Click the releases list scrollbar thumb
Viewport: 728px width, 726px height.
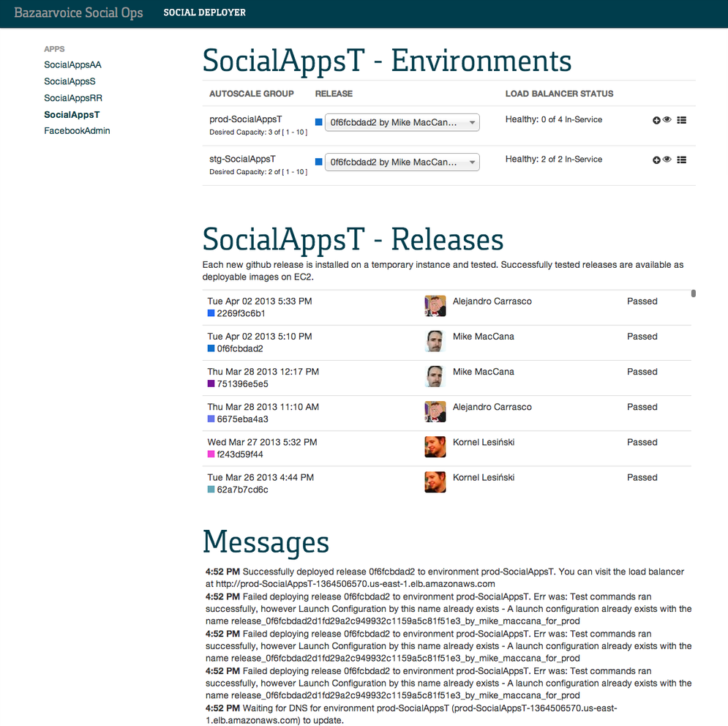tap(693, 293)
